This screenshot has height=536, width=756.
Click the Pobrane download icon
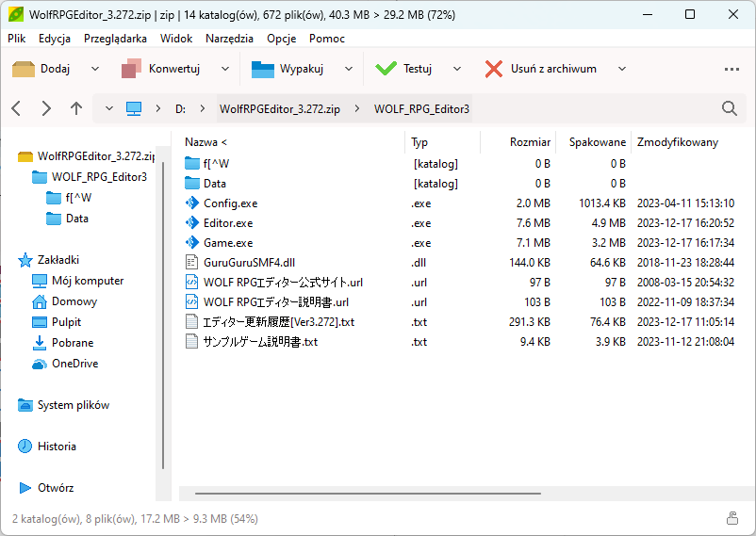click(39, 343)
